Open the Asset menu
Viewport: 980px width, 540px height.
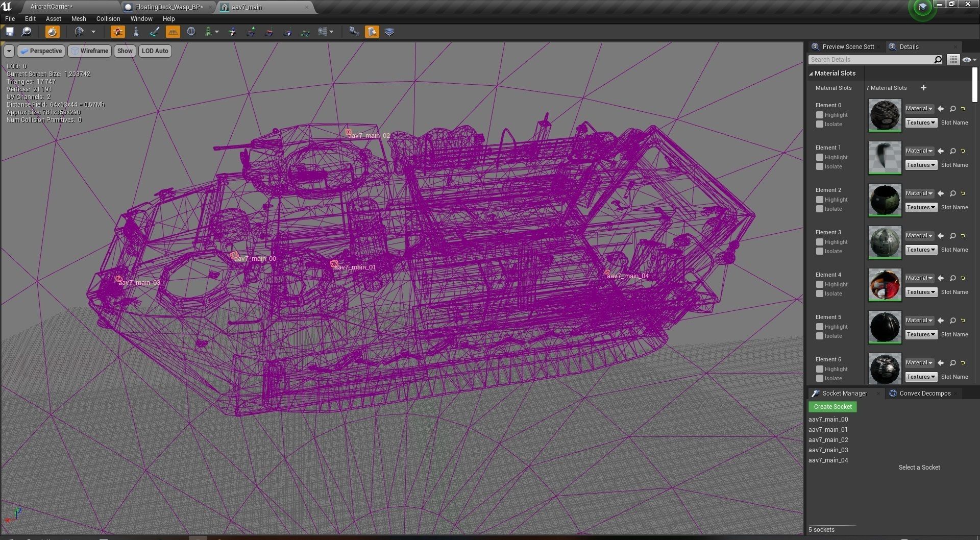point(54,18)
